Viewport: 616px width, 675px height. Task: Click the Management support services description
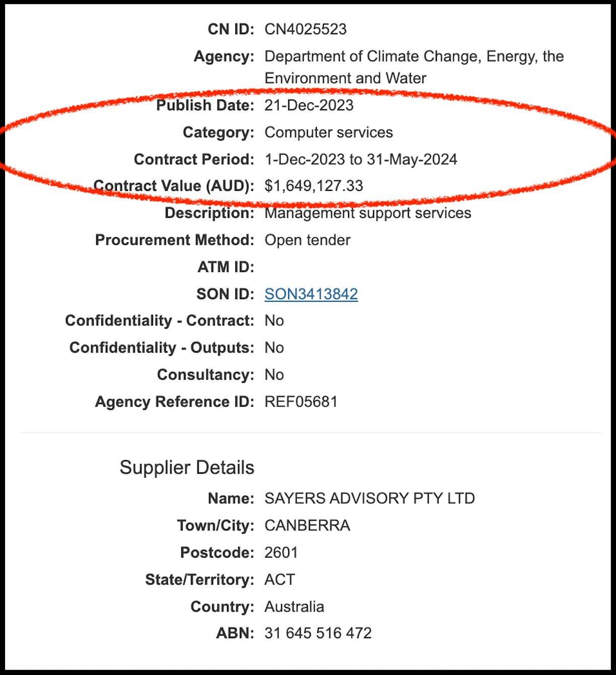368,213
